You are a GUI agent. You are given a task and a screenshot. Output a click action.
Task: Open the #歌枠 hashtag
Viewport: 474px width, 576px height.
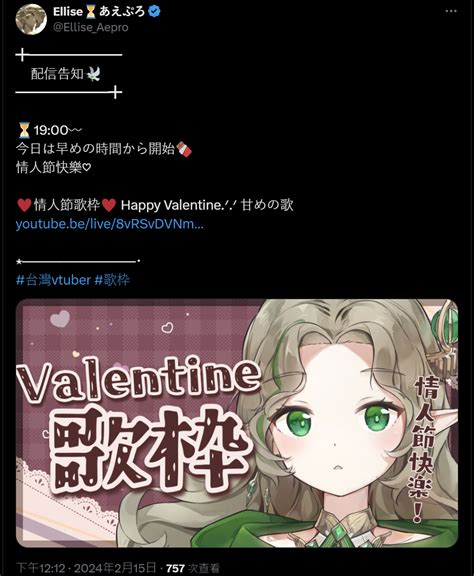[x=112, y=280]
